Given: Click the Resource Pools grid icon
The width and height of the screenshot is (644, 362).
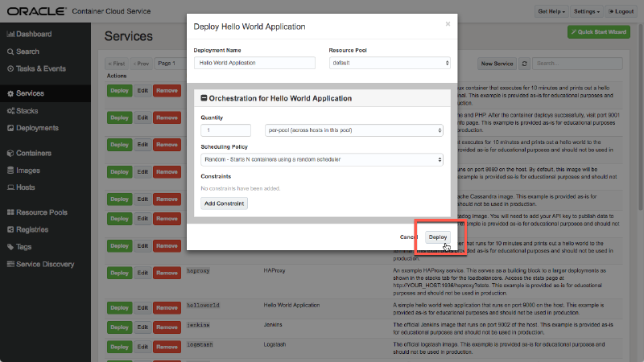Looking at the screenshot, I should pyautogui.click(x=10, y=212).
